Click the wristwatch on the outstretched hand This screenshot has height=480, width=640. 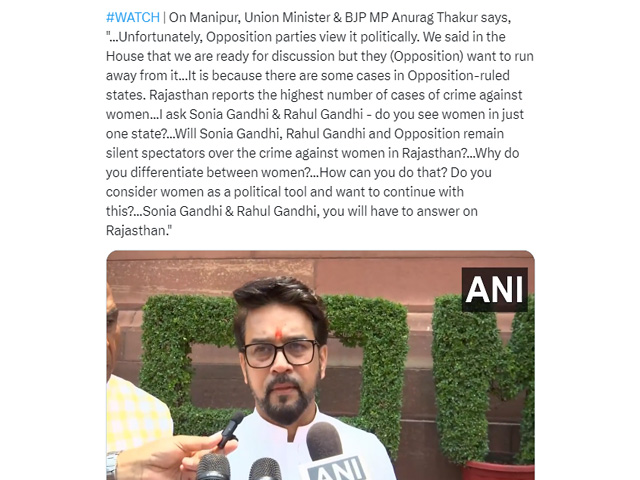pyautogui.click(x=112, y=465)
